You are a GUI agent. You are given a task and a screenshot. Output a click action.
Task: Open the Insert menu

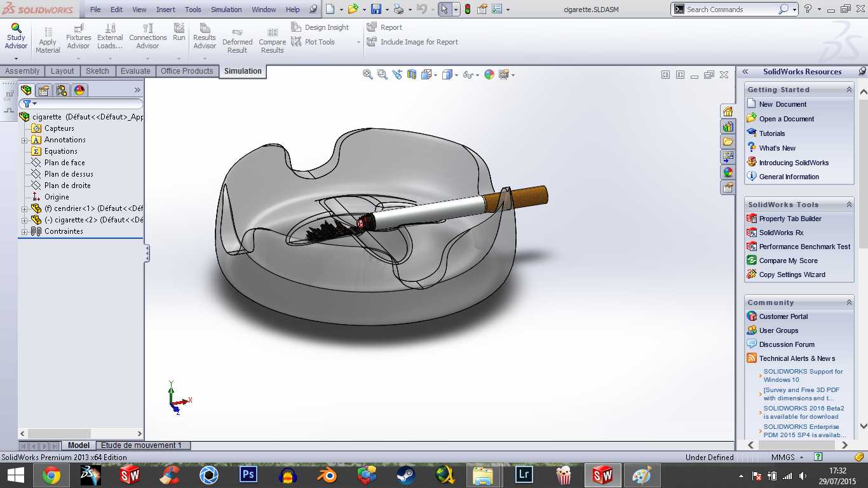pos(166,10)
